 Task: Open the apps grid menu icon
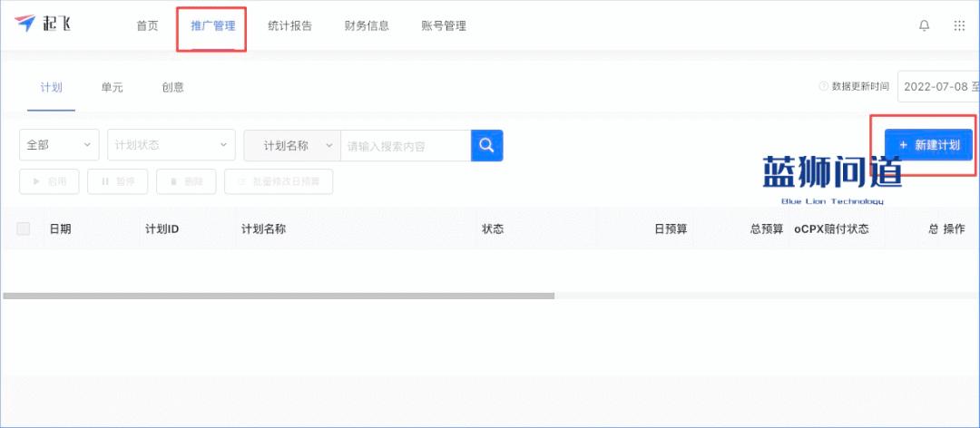(959, 25)
